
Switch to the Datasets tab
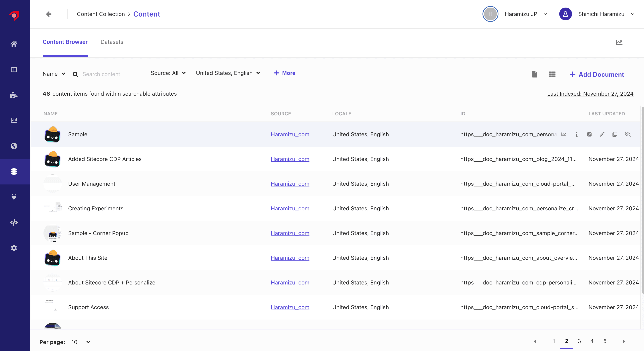(112, 42)
